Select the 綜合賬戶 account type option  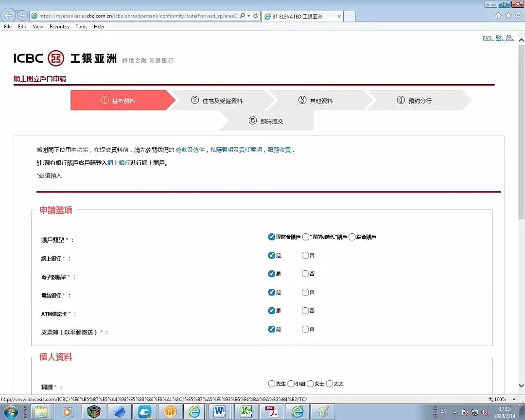click(x=353, y=237)
